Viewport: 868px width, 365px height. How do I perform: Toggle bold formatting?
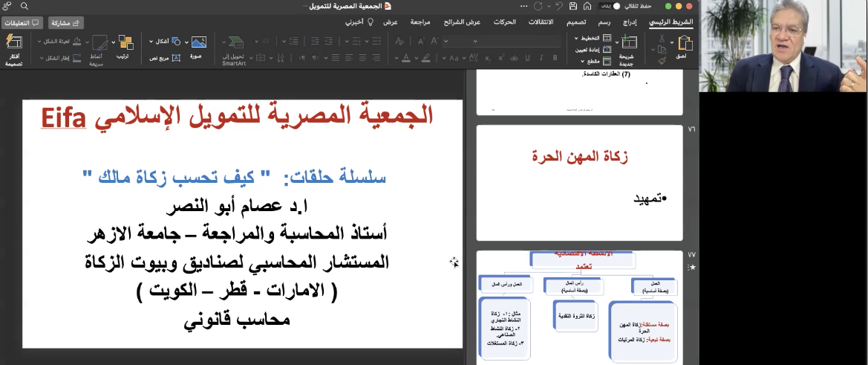[x=555, y=57]
